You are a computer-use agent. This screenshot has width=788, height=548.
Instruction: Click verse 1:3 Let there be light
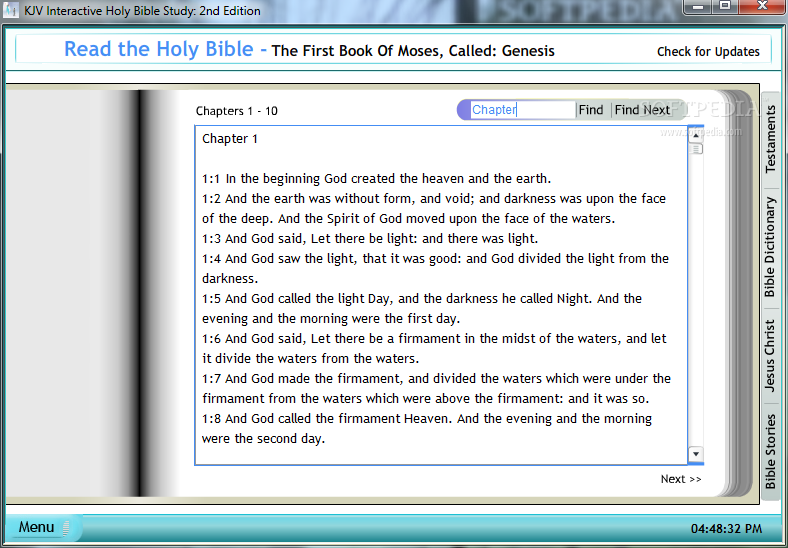(370, 238)
